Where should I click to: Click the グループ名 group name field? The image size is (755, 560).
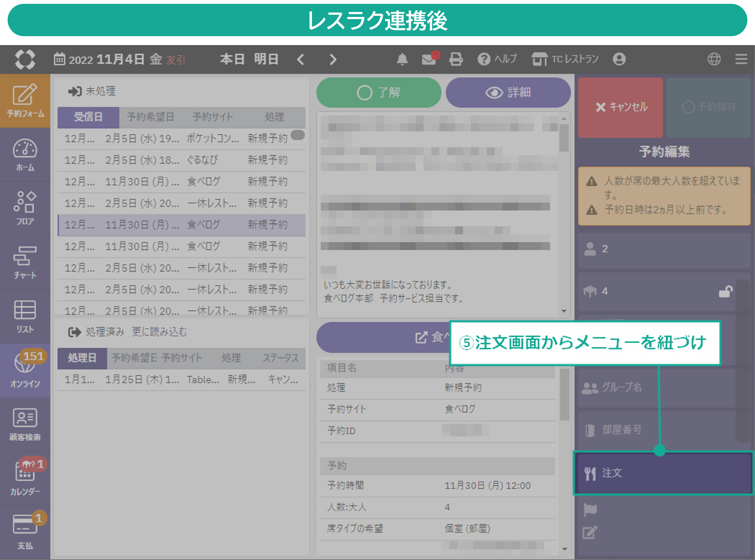click(657, 388)
